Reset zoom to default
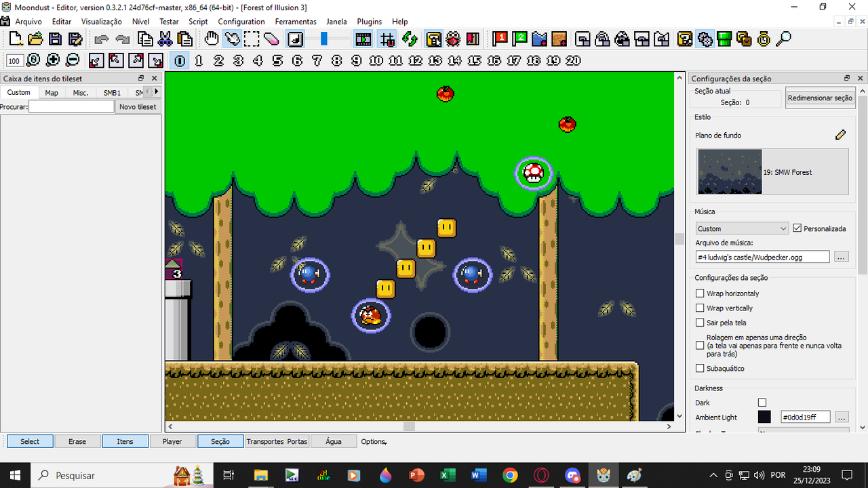The image size is (868, 488). tap(33, 60)
